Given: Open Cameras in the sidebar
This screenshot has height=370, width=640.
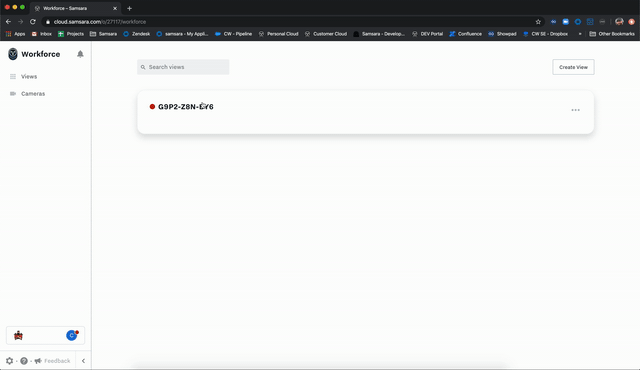Looking at the screenshot, I should click(x=33, y=93).
